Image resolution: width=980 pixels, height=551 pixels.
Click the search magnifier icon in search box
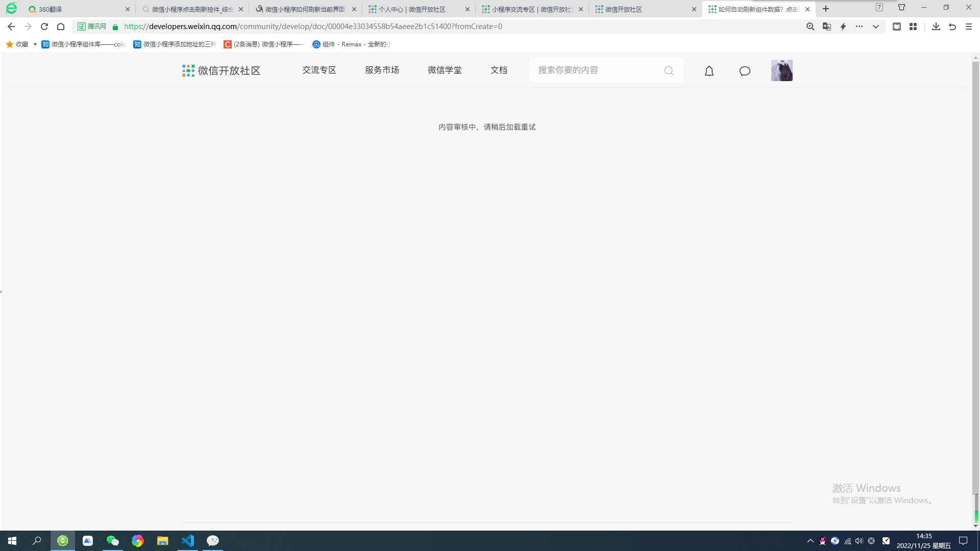tap(669, 71)
